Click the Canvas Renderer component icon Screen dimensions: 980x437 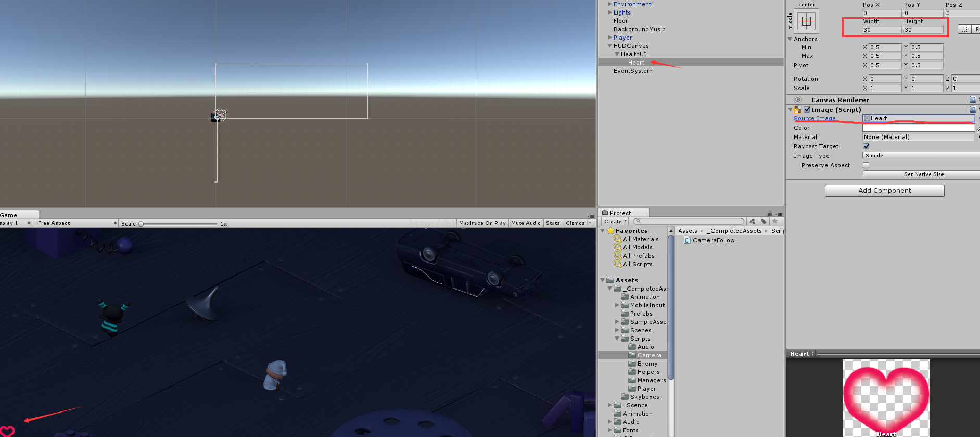point(798,99)
